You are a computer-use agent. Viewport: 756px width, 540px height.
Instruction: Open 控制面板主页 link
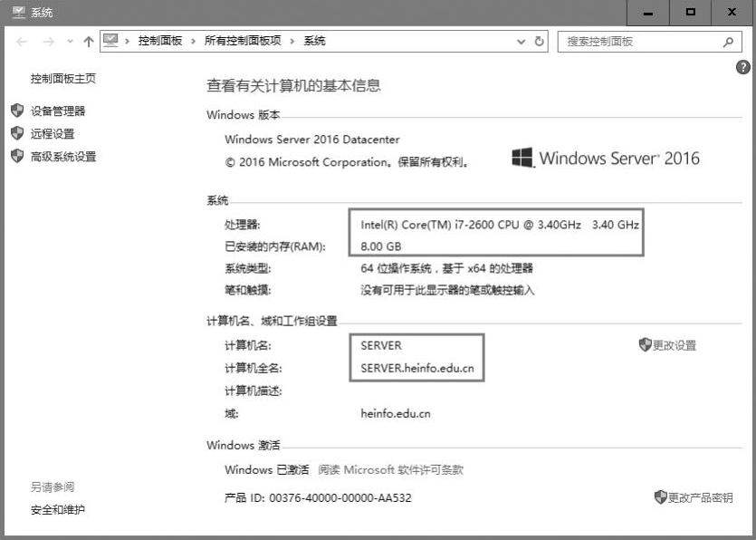pos(63,79)
